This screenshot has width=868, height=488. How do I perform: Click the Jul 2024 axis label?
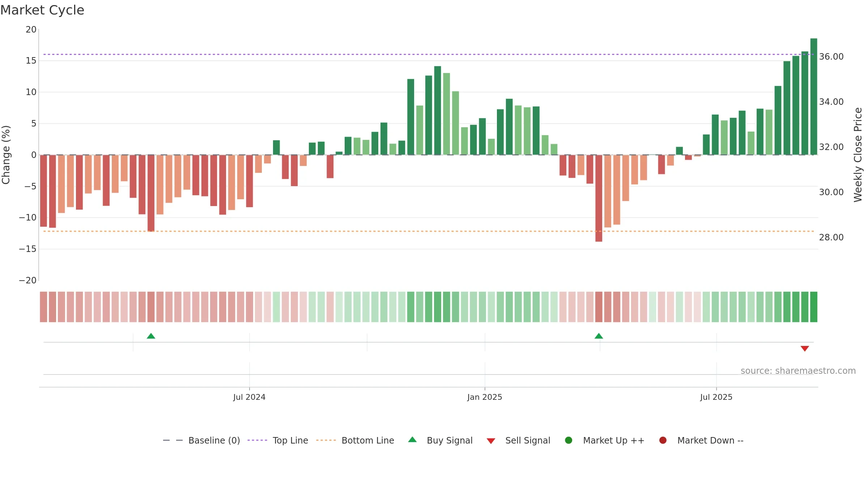tap(249, 397)
